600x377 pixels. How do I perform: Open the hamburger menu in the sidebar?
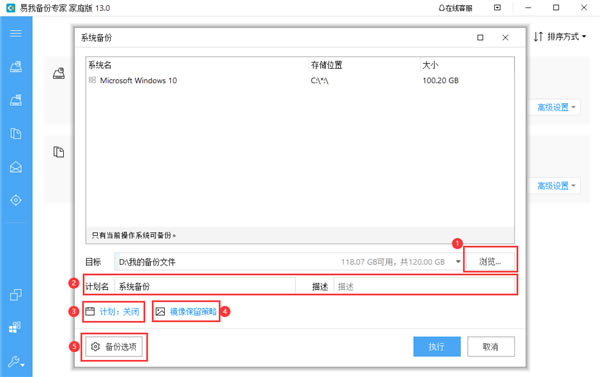[16, 33]
